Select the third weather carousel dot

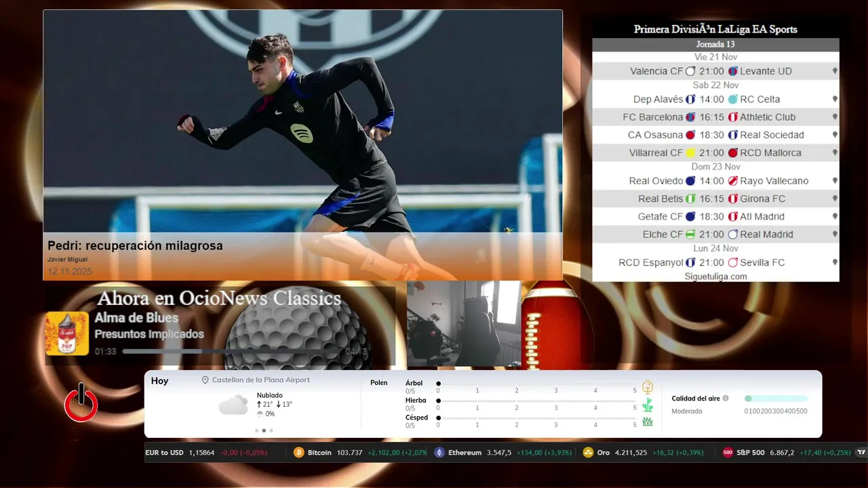coord(271,430)
